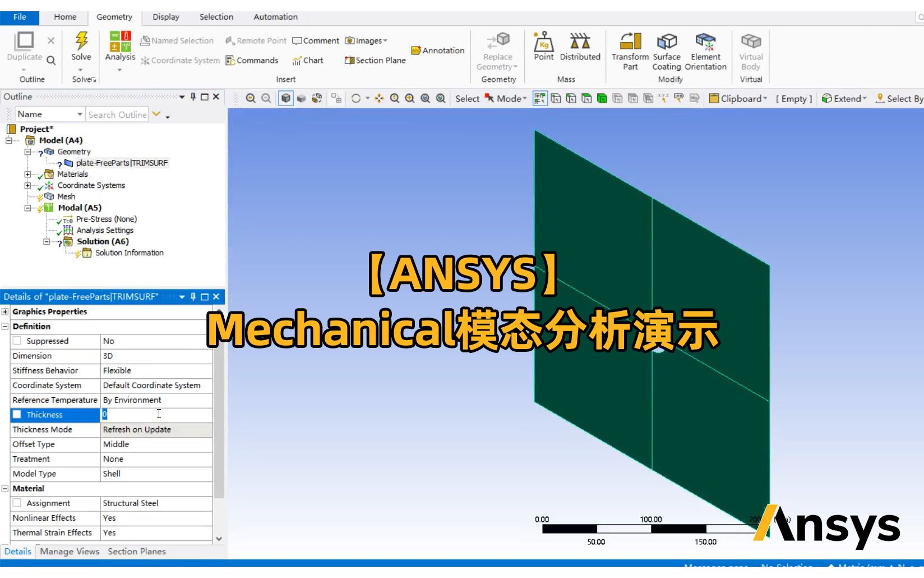
Task: Select plate-FreeParts|TRIMSURF tree item
Action: pyautogui.click(x=122, y=163)
